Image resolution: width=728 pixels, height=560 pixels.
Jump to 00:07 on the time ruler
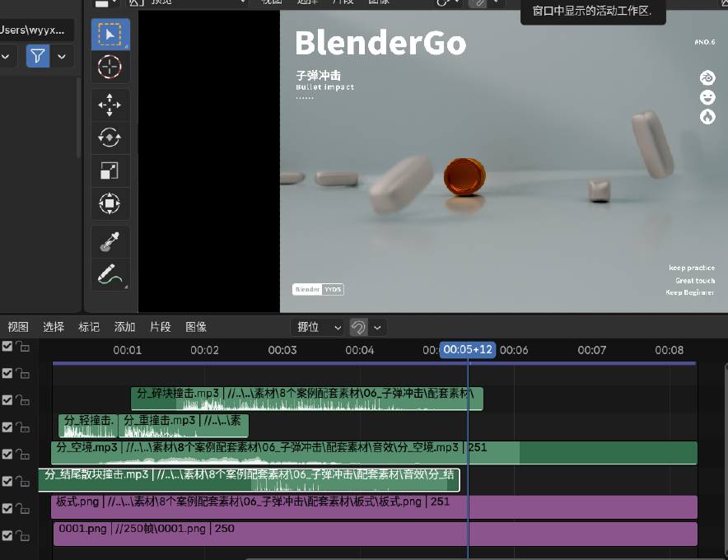(592, 350)
